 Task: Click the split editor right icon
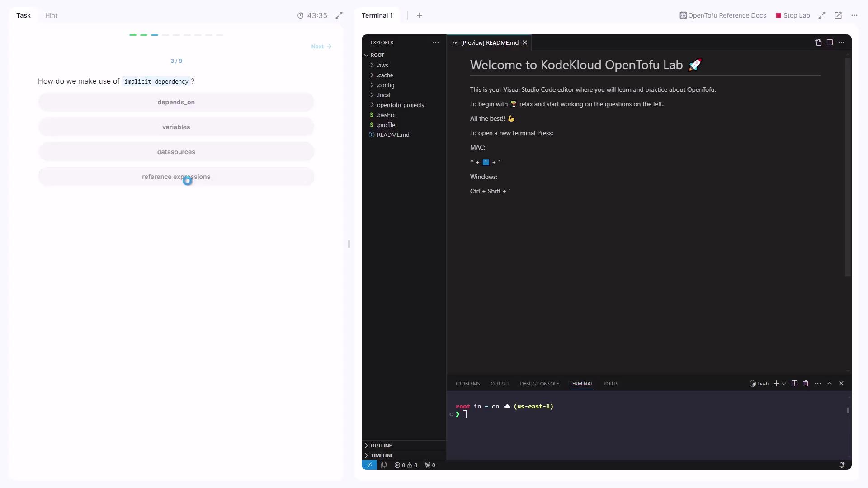(830, 42)
